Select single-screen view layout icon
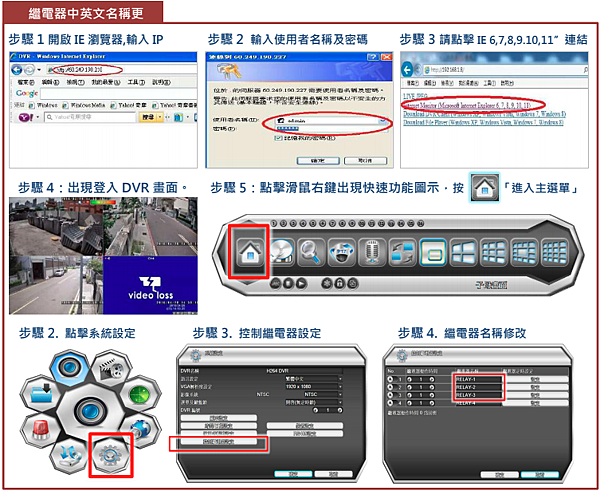The image size is (600, 491). pos(433,252)
